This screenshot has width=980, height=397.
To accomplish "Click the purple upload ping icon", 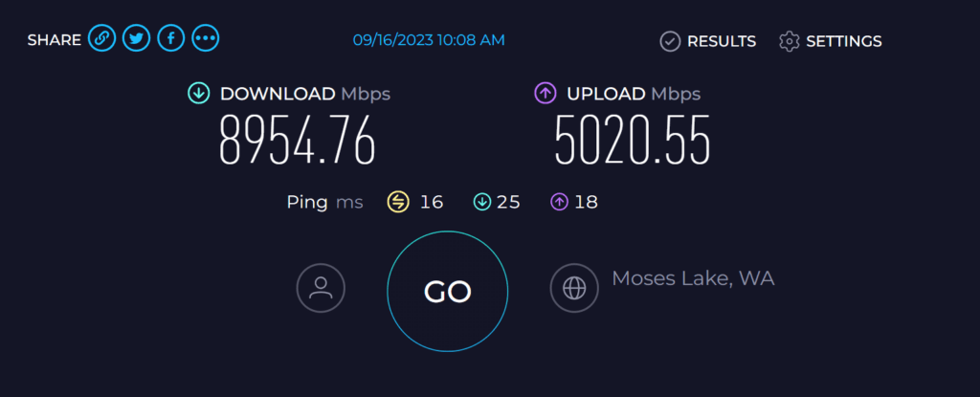I will (559, 202).
